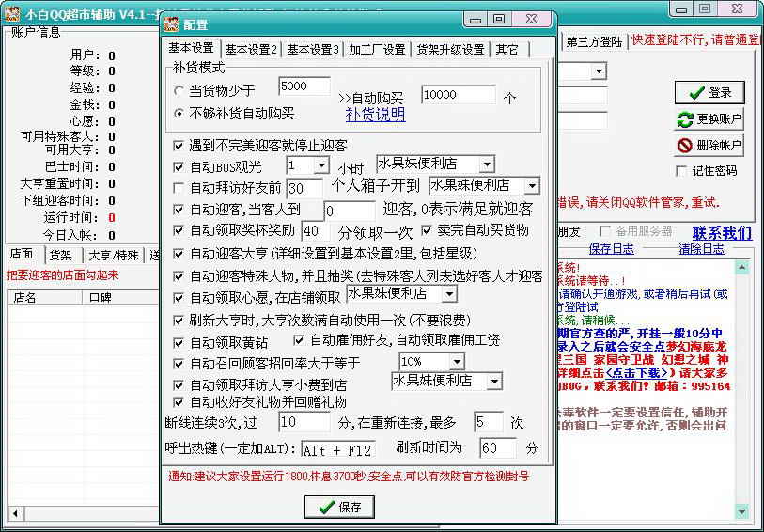Image resolution: width=764 pixels, height=532 pixels.
Task: Toggle the 自动领取心愿 checkbox
Action: click(x=179, y=297)
